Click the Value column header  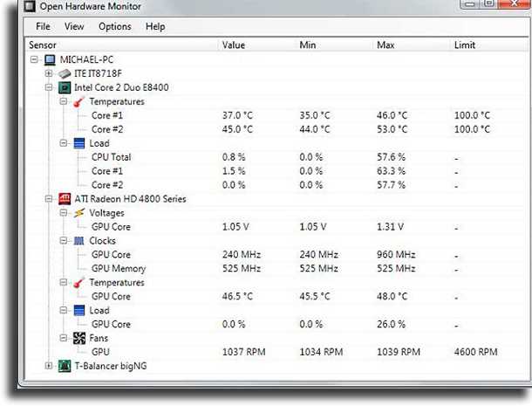pyautogui.click(x=258, y=45)
